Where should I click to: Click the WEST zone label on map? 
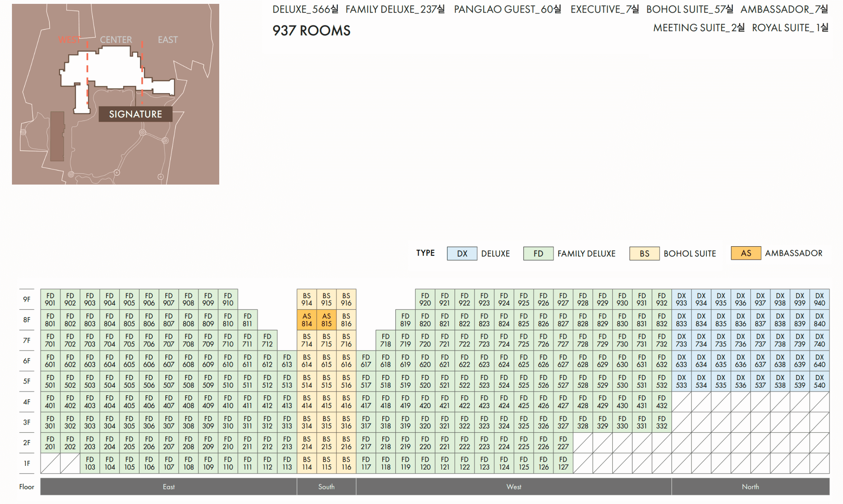(69, 40)
